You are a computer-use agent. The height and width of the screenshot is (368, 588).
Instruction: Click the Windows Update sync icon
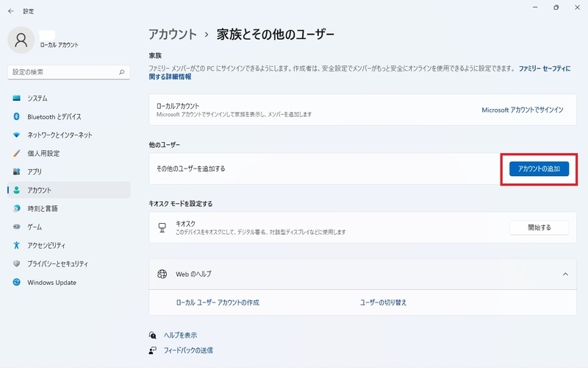16,282
